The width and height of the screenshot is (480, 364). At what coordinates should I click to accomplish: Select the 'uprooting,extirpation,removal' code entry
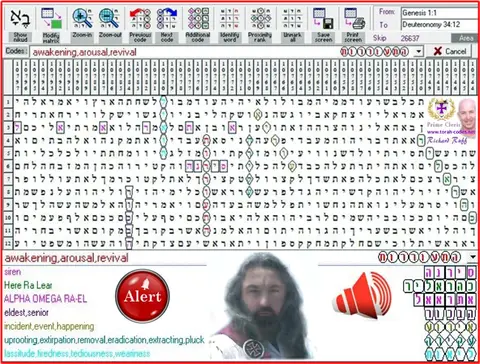[x=104, y=340]
